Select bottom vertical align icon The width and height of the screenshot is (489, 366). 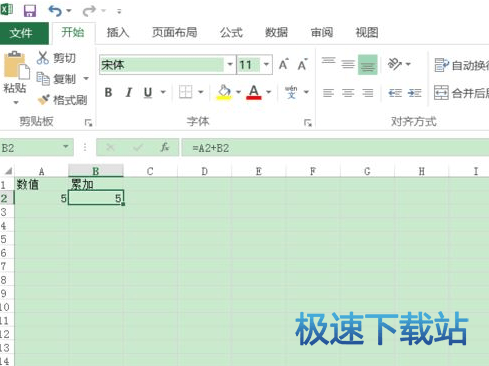pyautogui.click(x=368, y=65)
